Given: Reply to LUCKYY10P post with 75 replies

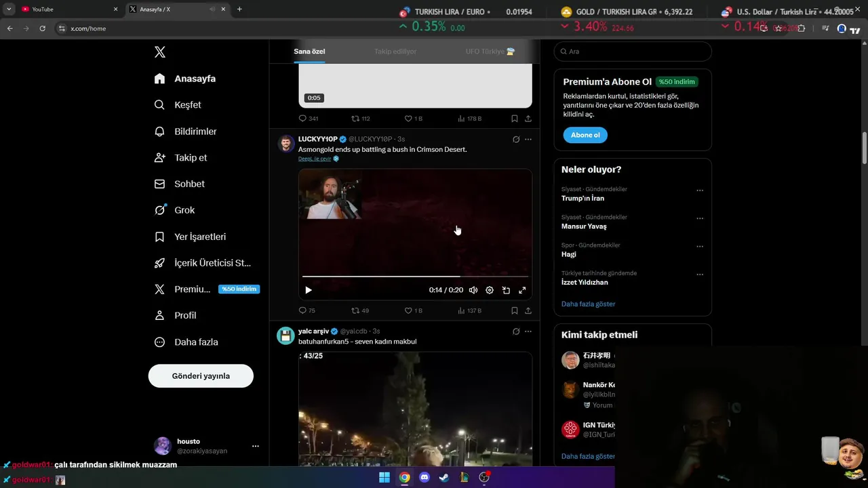Looking at the screenshot, I should 307,310.
